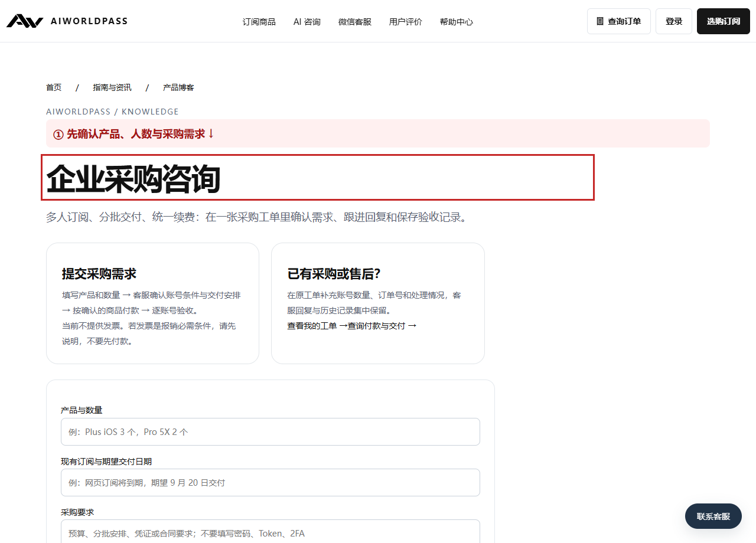
Task: Click the 选购订阅 button
Action: (x=723, y=21)
